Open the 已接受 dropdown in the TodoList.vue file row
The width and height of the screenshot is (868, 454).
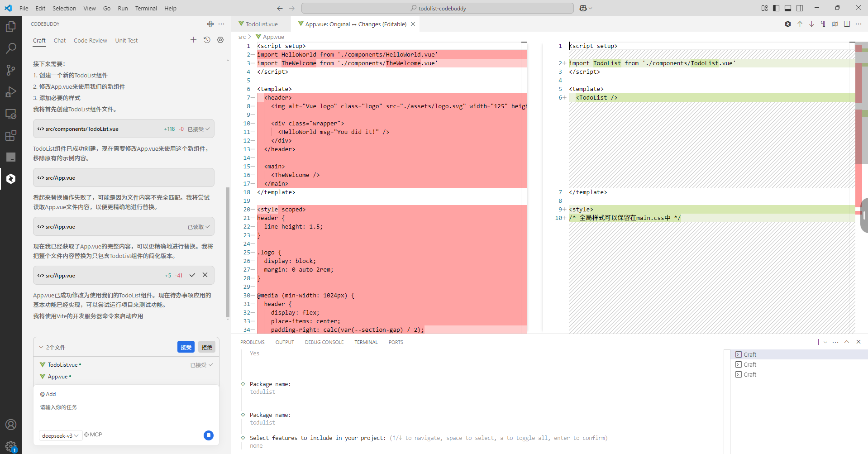coord(201,365)
